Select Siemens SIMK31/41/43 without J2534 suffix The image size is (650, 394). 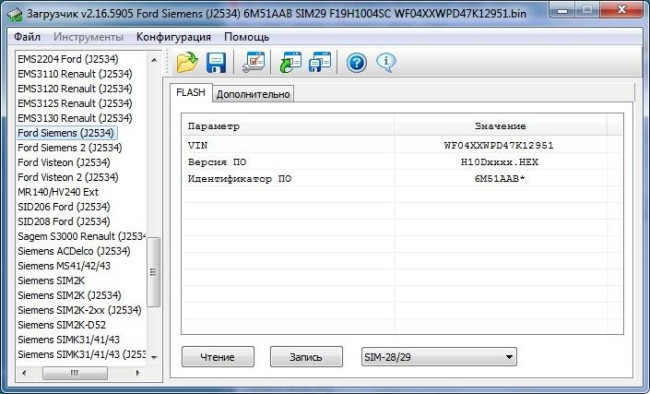click(x=69, y=339)
